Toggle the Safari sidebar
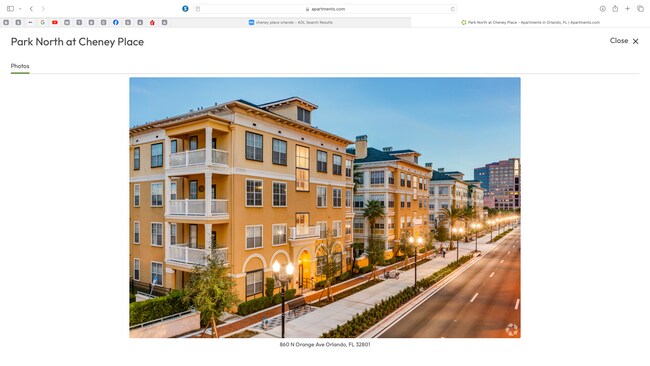Screen dimensions: 650x366 [10, 9]
